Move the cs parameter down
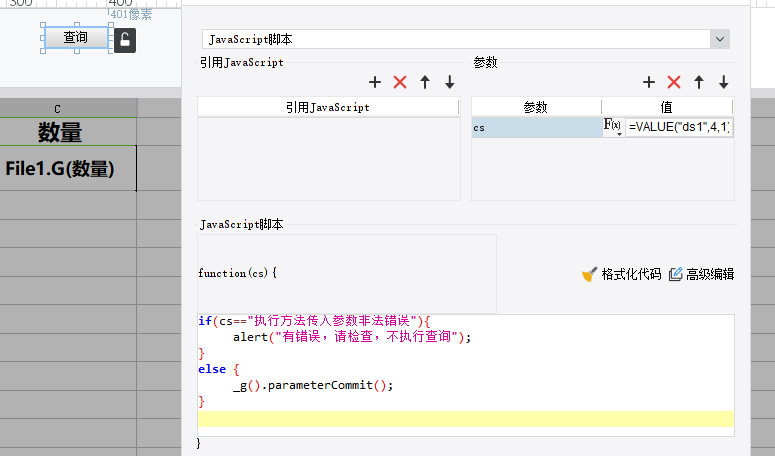Screen dimensions: 775x456 coord(723,82)
